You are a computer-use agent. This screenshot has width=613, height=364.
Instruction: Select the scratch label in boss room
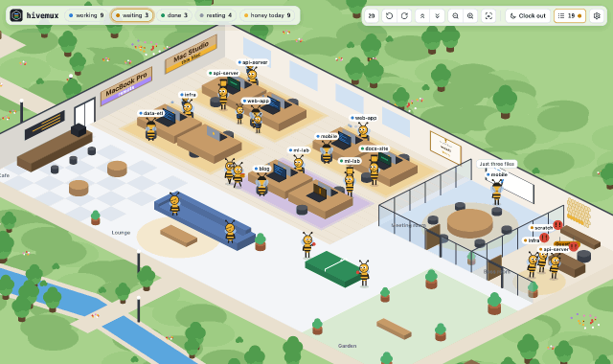pyautogui.click(x=541, y=228)
